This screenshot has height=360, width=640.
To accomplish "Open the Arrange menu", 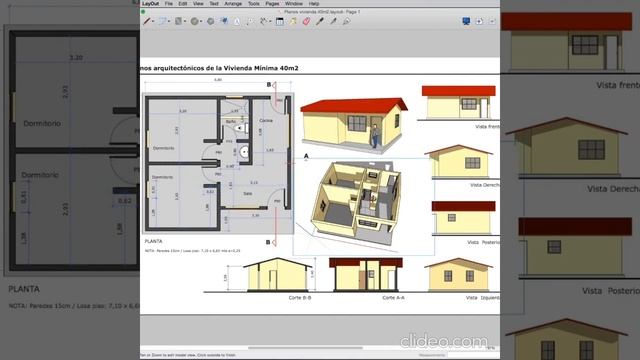I will point(233,4).
